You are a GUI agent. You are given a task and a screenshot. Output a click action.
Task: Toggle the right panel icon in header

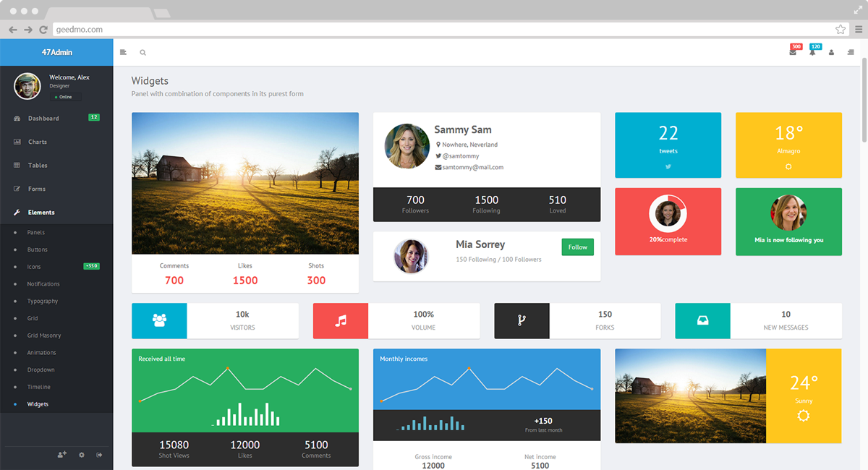click(x=850, y=52)
